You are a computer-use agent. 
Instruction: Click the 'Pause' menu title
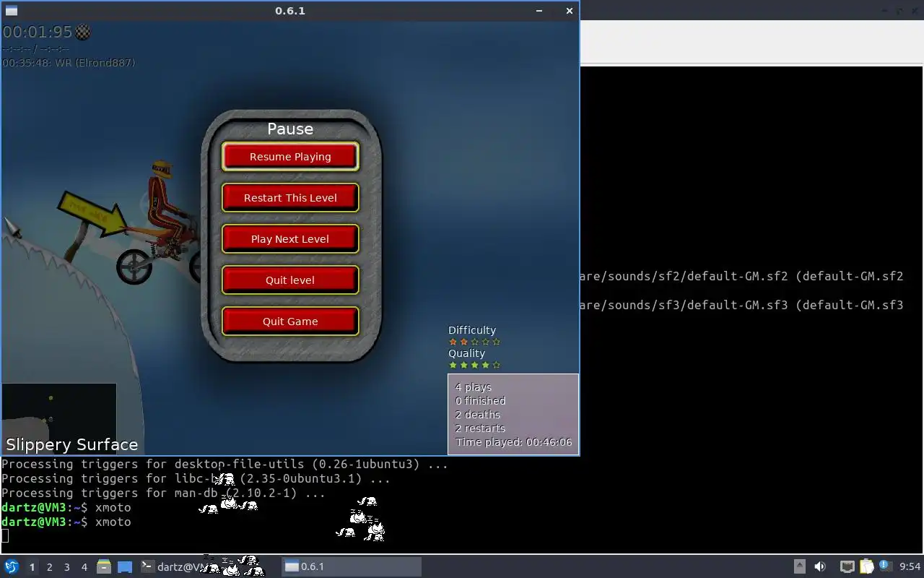[x=290, y=129]
